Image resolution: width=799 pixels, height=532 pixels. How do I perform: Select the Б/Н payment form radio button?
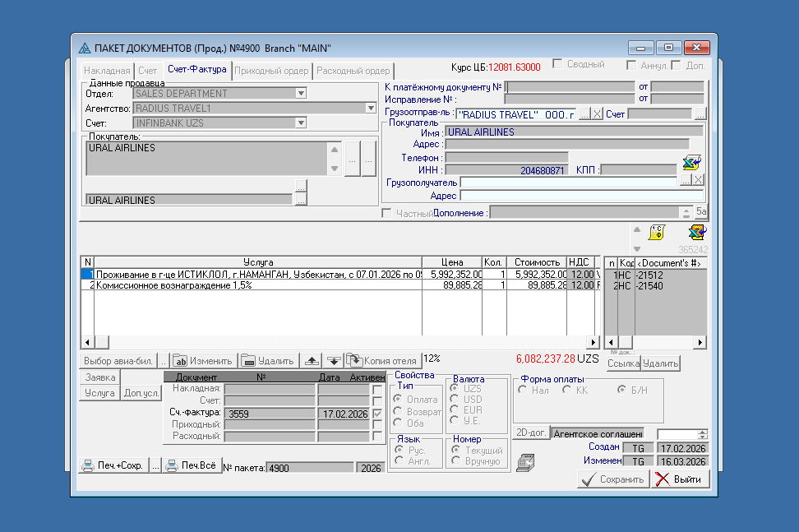[621, 390]
